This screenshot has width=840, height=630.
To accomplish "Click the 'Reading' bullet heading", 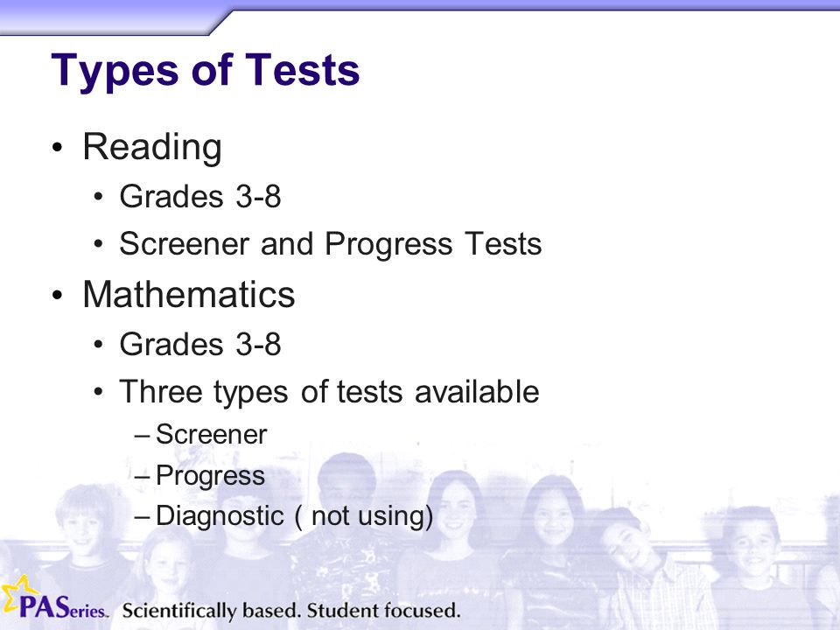I will point(152,147).
